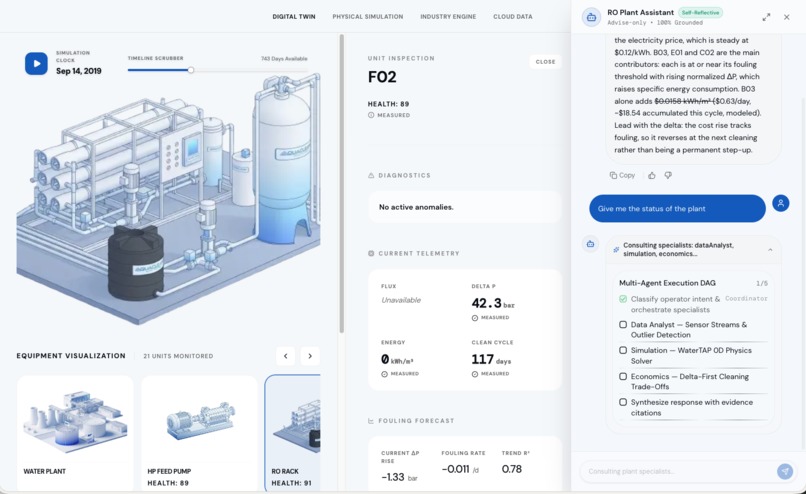Click the Current Telemetry section icon

(x=371, y=253)
